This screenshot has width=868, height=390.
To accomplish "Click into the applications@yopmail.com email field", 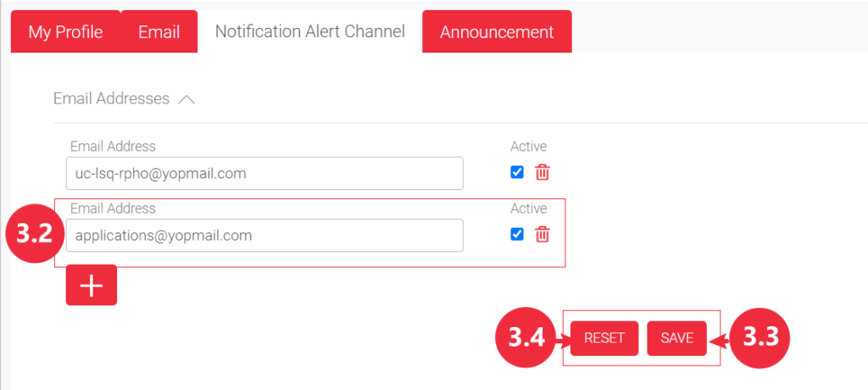I will tap(264, 235).
